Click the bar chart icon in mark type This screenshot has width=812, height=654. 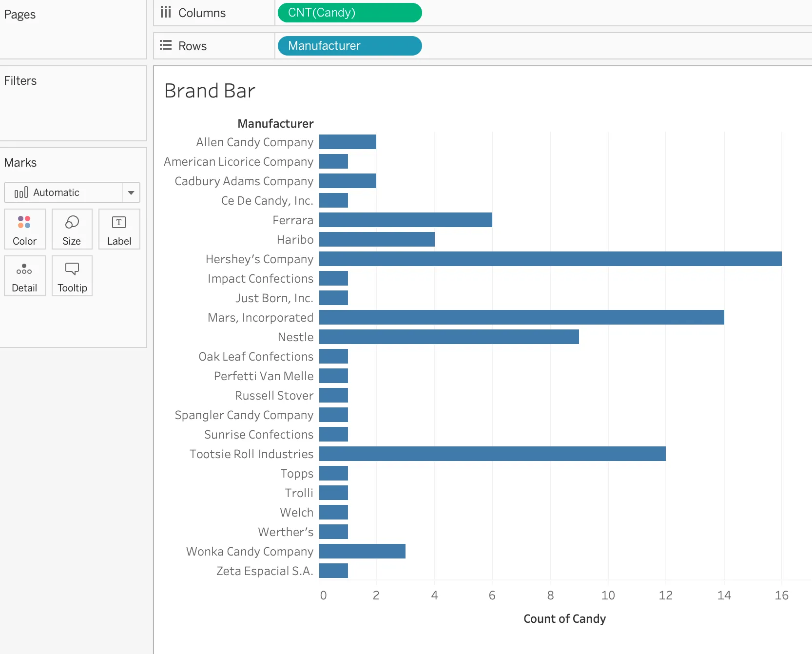21,192
